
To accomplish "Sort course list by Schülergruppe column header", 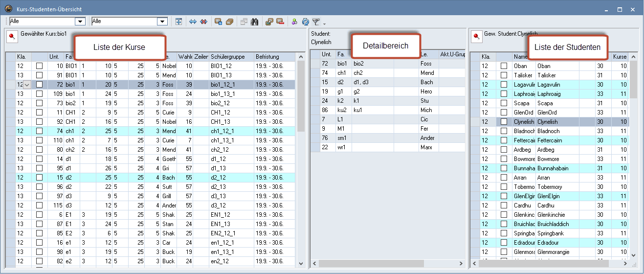I will [231, 57].
